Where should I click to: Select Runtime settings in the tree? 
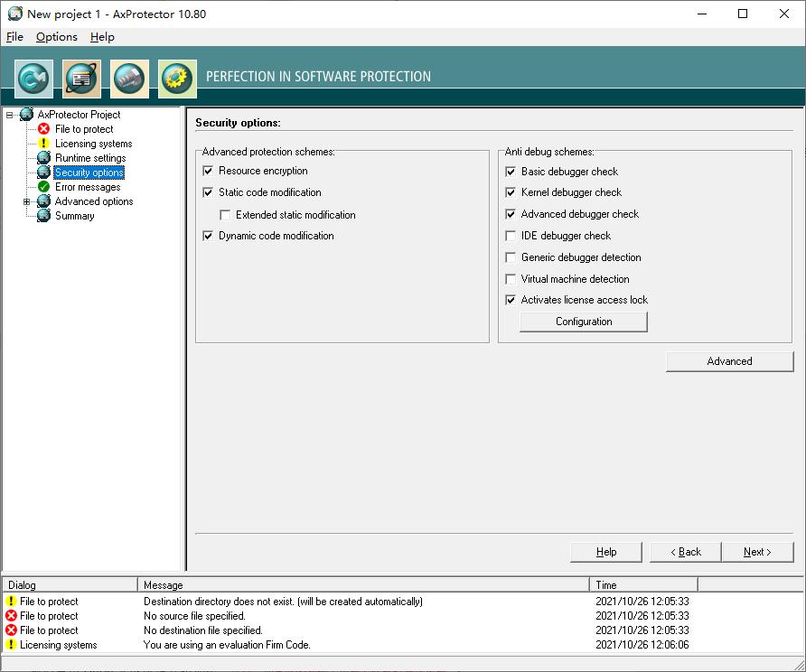click(x=90, y=158)
